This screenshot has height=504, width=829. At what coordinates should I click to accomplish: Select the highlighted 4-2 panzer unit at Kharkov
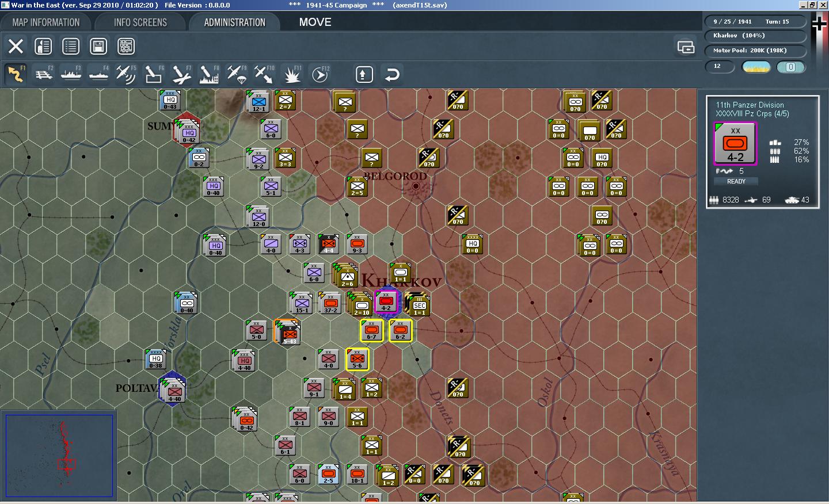(386, 302)
